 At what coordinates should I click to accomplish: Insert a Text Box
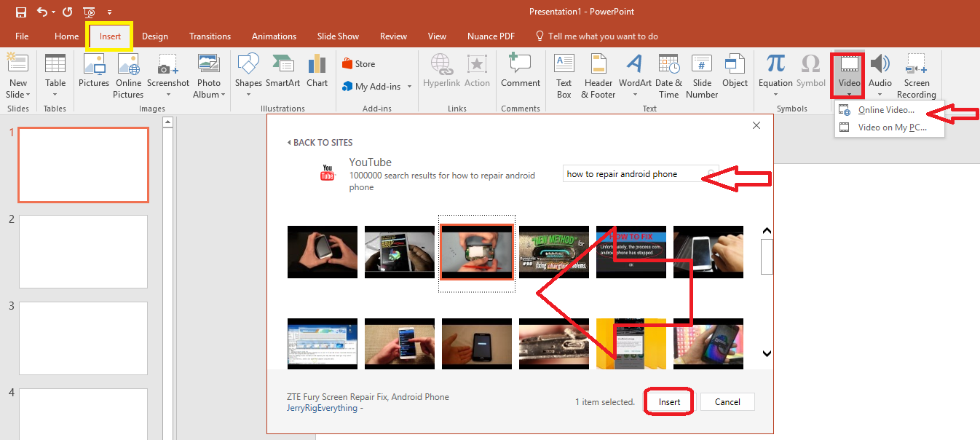click(564, 76)
